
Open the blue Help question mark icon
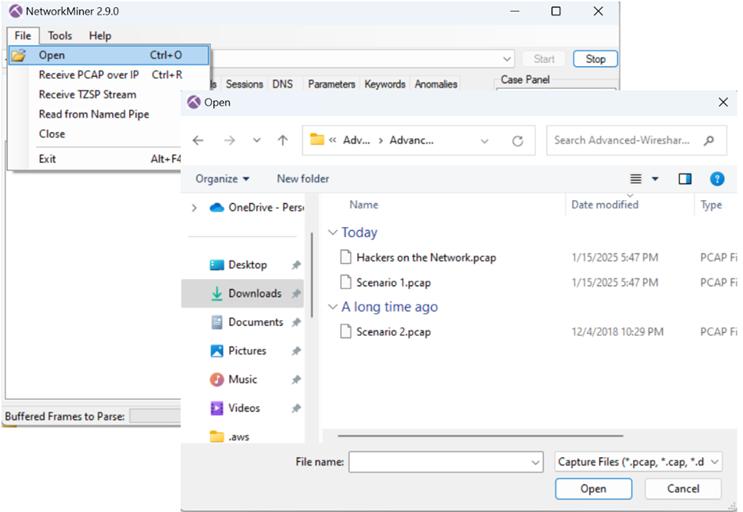click(717, 179)
